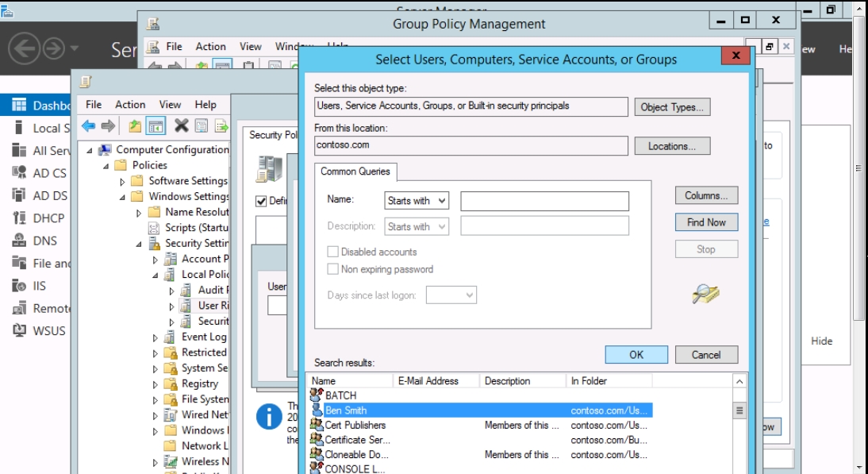Open the Dashboard icon in Server Manager sidebar
This screenshot has height=474, width=868.
point(19,106)
